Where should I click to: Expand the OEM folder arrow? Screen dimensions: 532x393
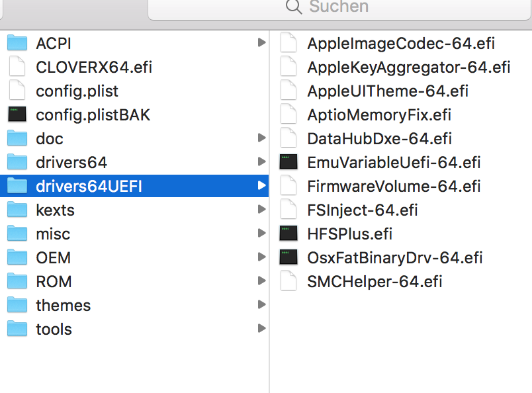click(261, 258)
